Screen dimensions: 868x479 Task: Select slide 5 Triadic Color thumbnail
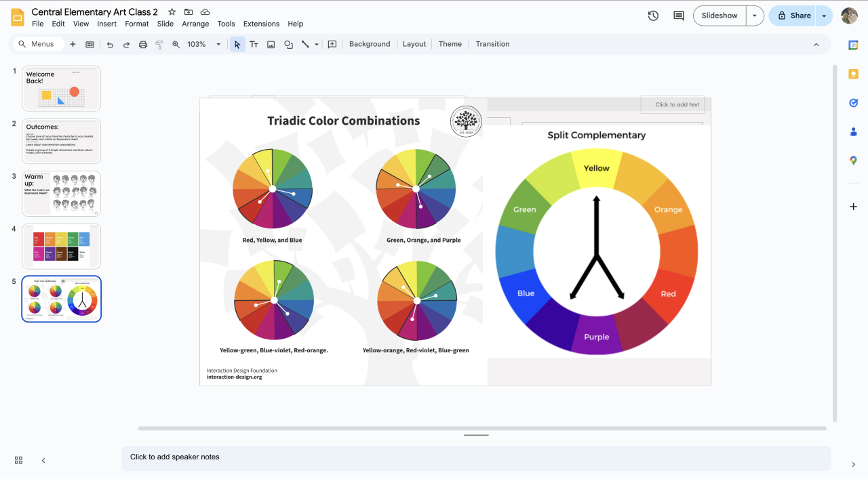61,299
